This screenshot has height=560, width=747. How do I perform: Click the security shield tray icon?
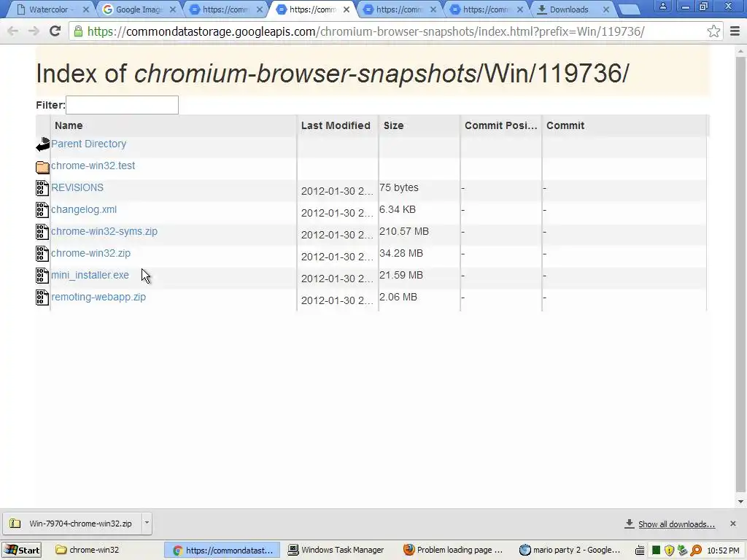click(x=670, y=551)
